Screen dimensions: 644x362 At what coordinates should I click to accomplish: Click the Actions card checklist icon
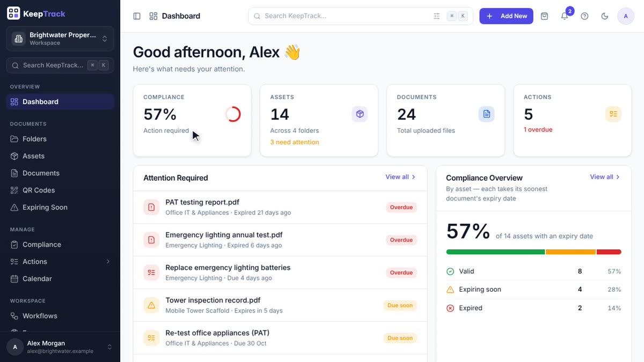[x=613, y=114]
